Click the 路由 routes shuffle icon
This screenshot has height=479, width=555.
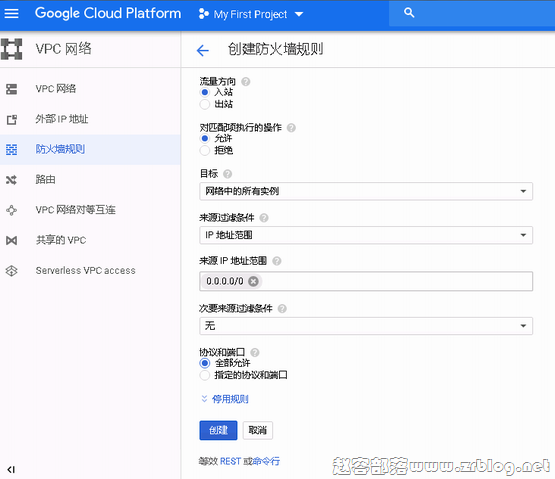pyautogui.click(x=11, y=180)
